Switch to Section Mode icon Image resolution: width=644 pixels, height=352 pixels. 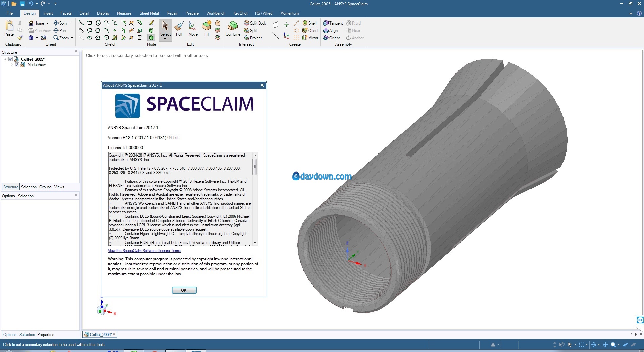151,30
